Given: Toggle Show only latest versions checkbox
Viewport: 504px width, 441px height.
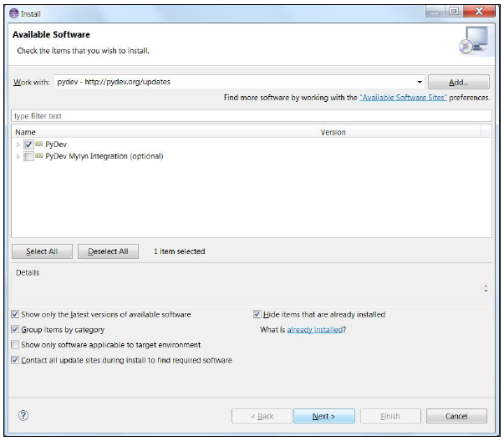Looking at the screenshot, I should (15, 314).
